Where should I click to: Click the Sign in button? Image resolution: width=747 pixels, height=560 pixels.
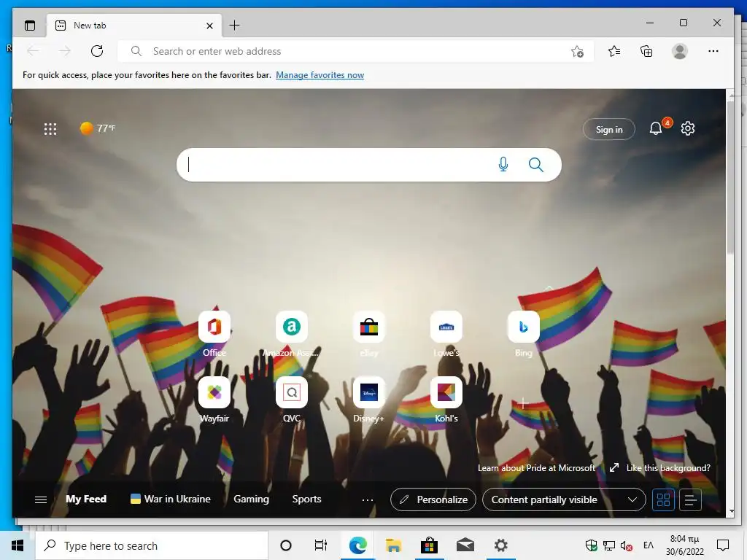point(609,129)
